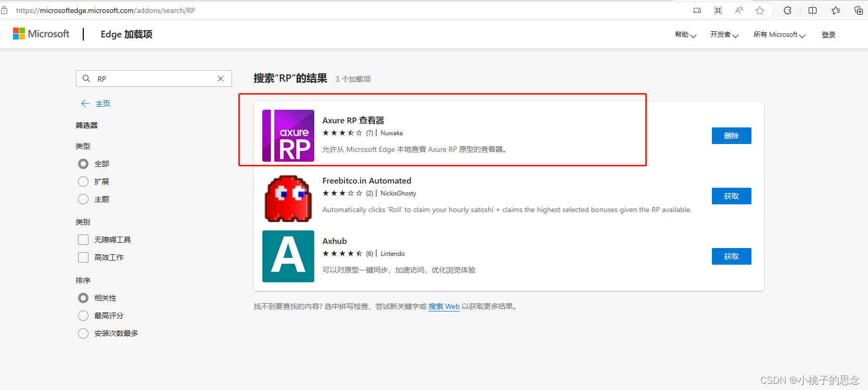Open the browser extensions puzzle icon
Viewport: 868px width, 390px height.
(x=787, y=10)
